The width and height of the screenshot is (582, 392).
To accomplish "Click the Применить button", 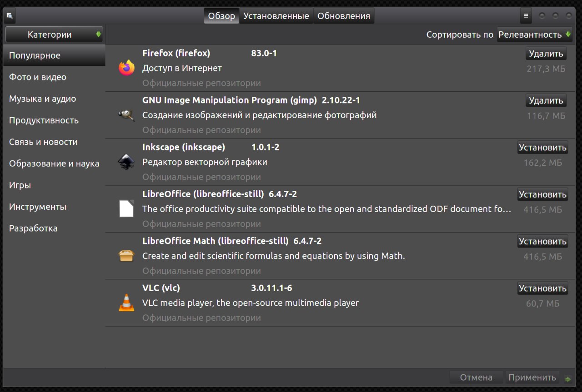I will (x=532, y=377).
